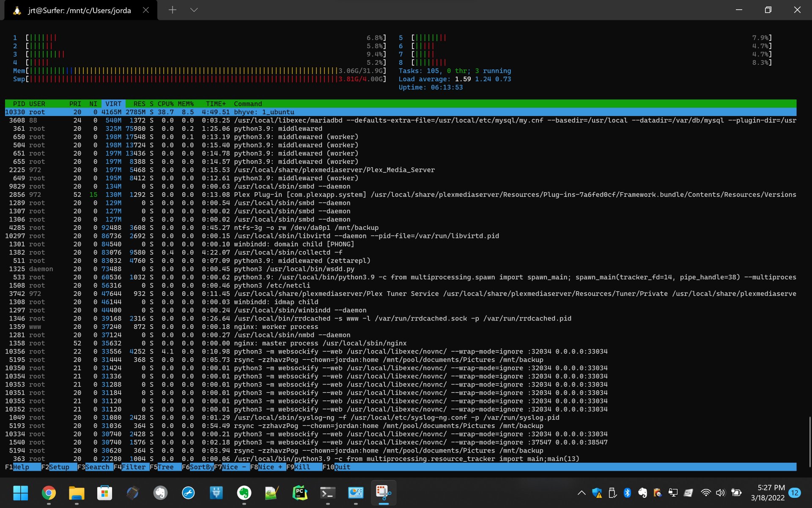Open the volume speaker tray icon
812x508 pixels.
[721, 493]
